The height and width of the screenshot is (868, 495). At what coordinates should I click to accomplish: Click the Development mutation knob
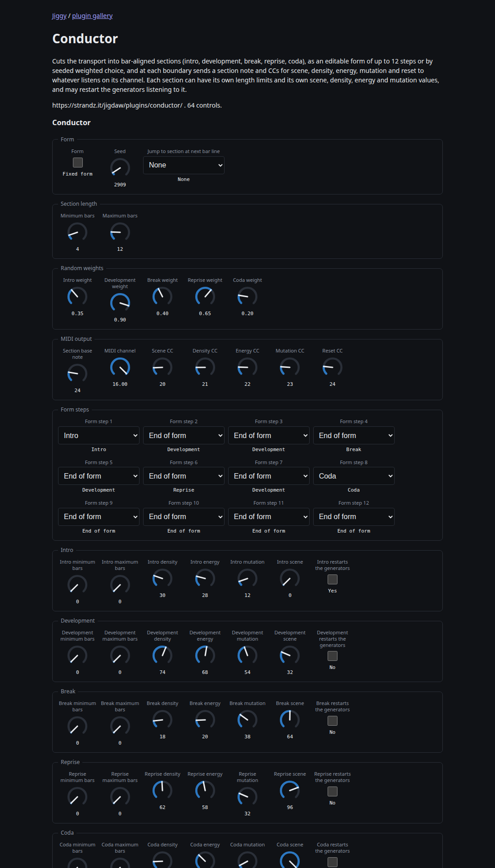coord(247,656)
